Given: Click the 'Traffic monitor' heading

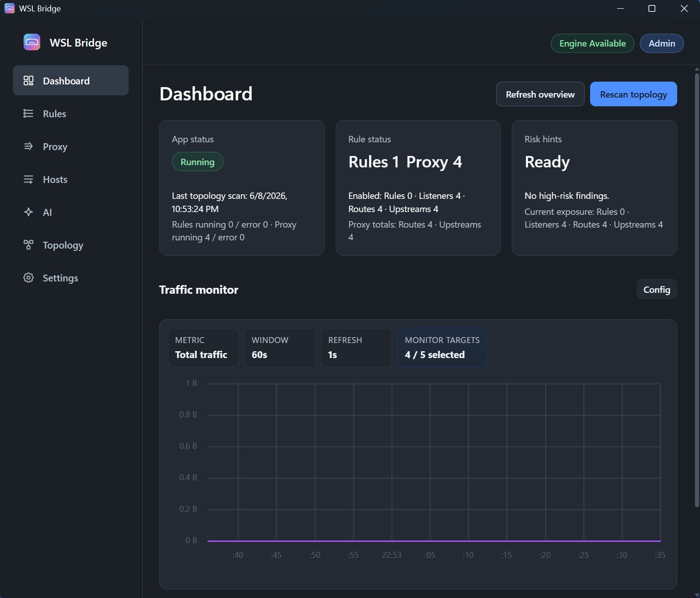Looking at the screenshot, I should point(199,290).
